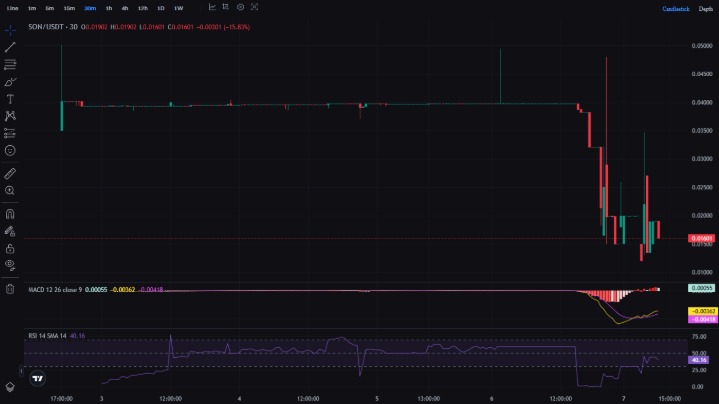
Task: Select the 12h timeframe
Action: click(x=143, y=8)
